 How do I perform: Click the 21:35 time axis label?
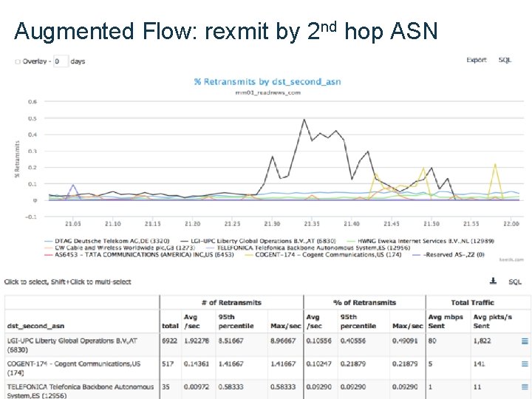[x=312, y=224]
